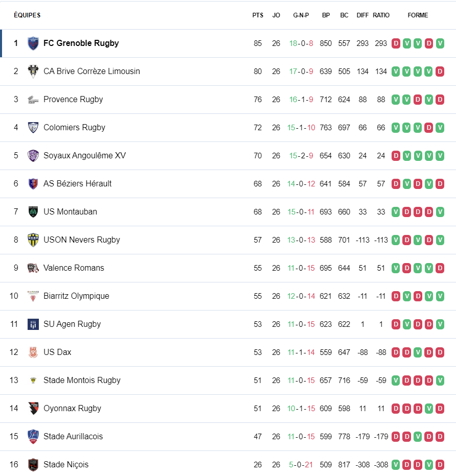The height and width of the screenshot is (476, 456).
Task: Click the CA Brive Corrèze Limousin crest
Action: 33,72
